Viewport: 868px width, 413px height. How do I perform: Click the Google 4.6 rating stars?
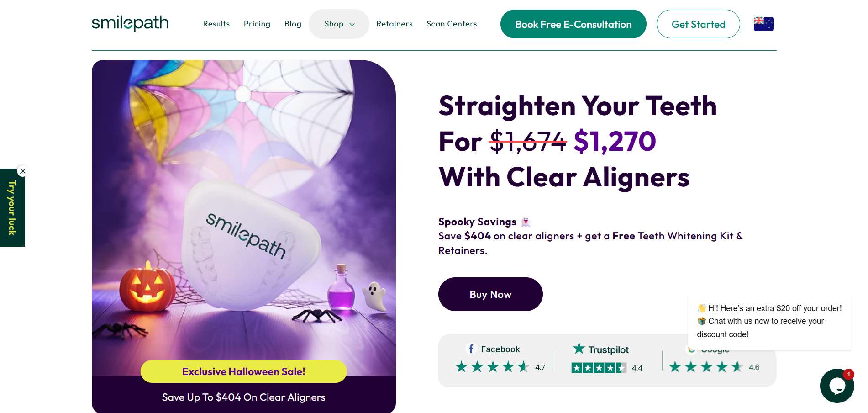pos(706,367)
